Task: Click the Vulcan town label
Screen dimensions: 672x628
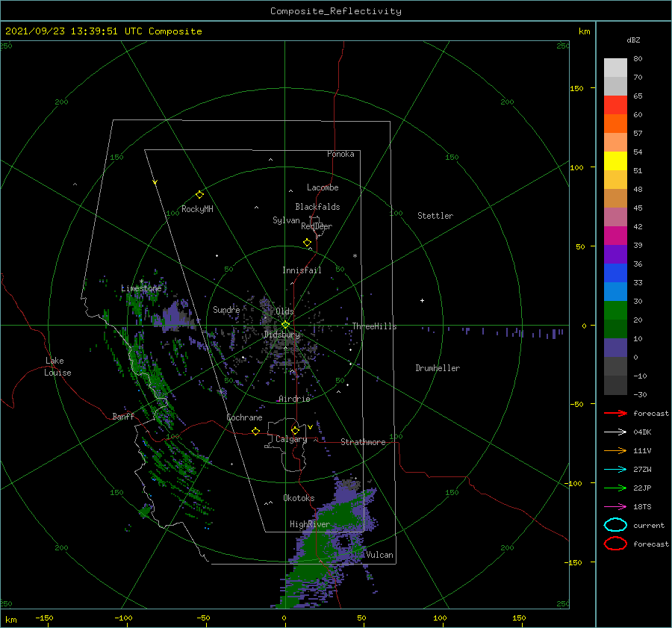Action: tap(380, 555)
